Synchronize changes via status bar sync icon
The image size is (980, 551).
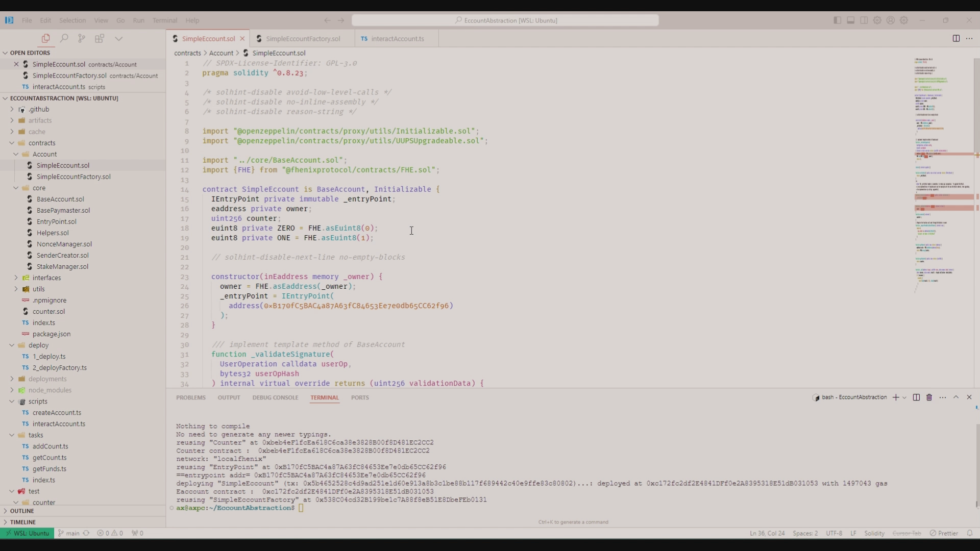[x=86, y=533]
